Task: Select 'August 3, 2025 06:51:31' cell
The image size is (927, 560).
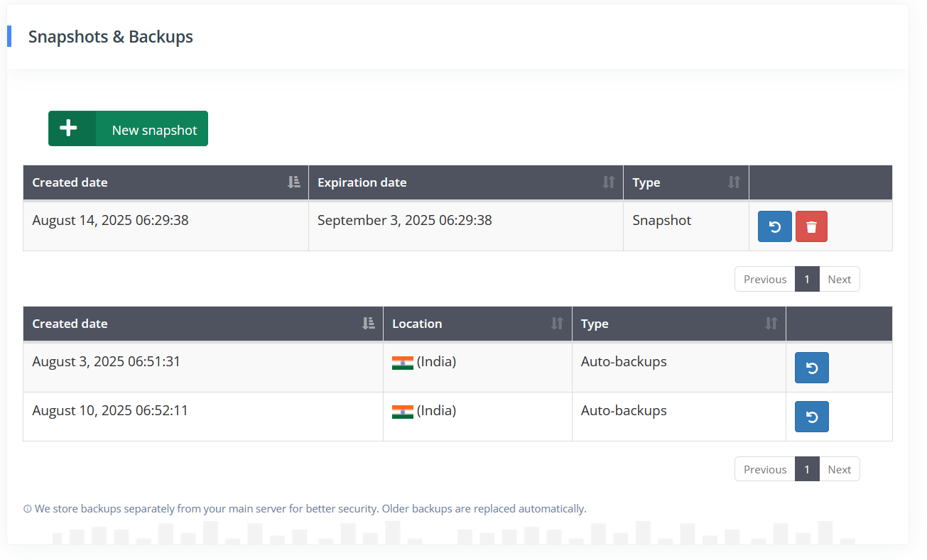Action: point(203,368)
